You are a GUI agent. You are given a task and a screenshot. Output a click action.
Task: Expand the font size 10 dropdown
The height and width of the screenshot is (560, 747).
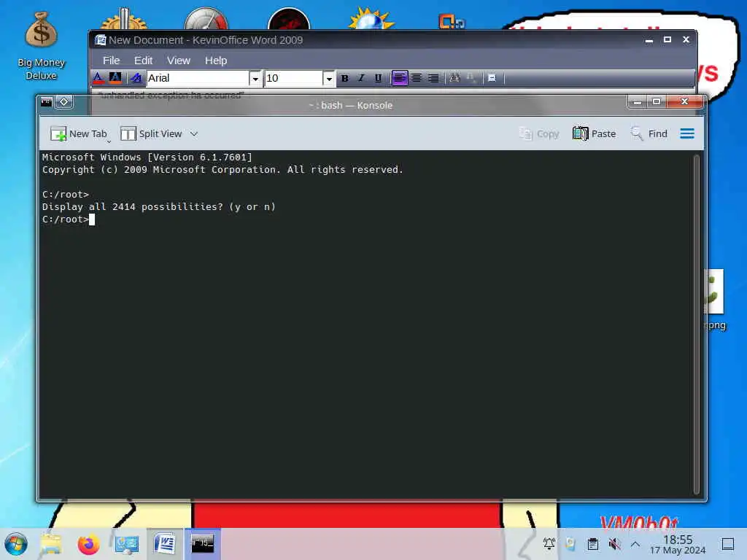point(329,78)
